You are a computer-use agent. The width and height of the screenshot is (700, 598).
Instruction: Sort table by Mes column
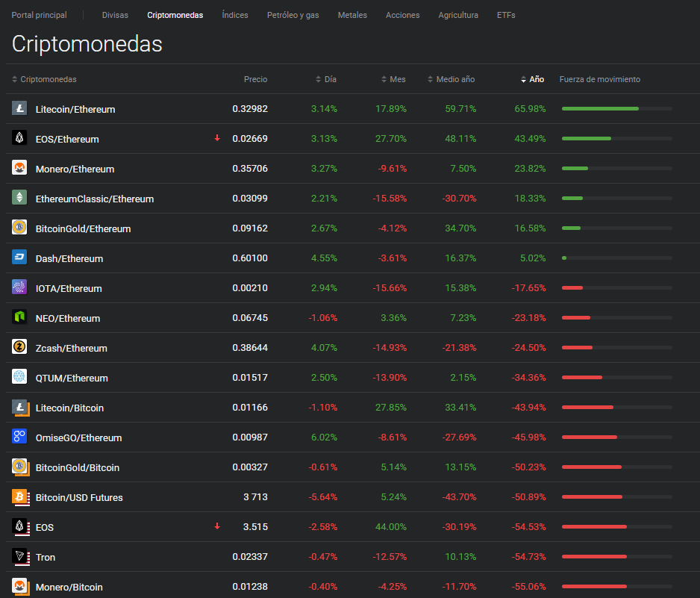click(393, 79)
